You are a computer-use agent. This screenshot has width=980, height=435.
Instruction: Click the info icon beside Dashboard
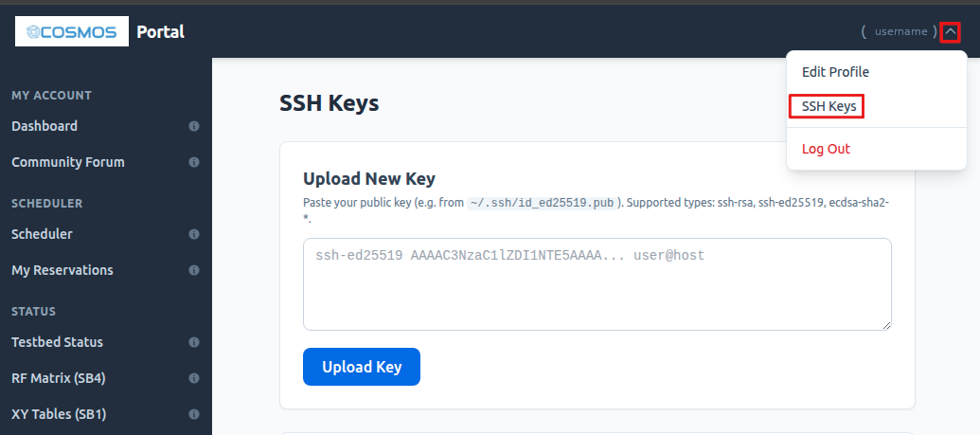[194, 126]
